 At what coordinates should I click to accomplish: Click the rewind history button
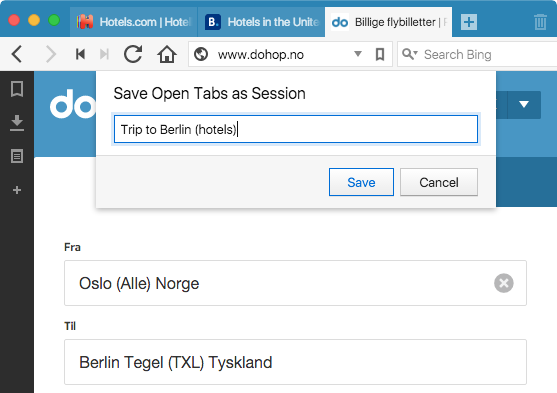pyautogui.click(x=80, y=54)
